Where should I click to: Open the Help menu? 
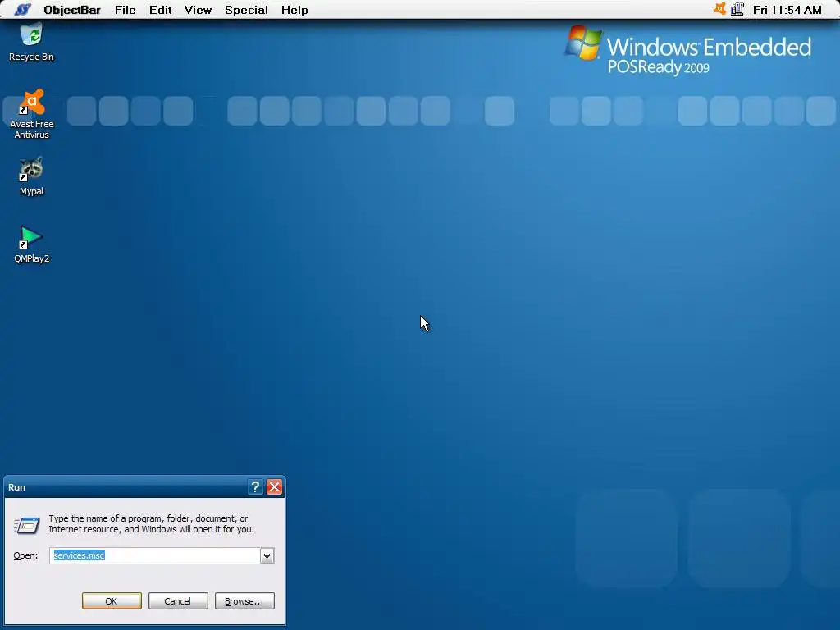pyautogui.click(x=294, y=10)
